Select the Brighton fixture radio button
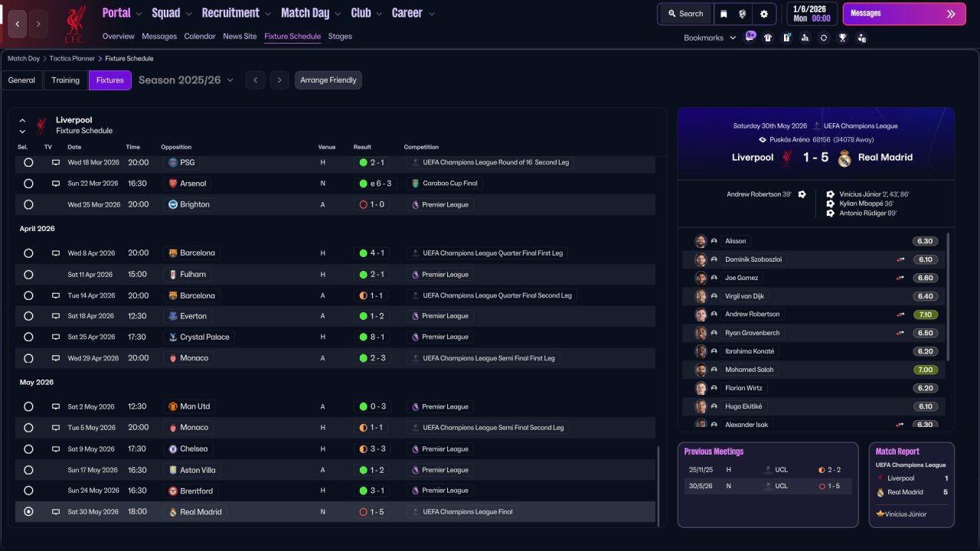This screenshot has width=980, height=551. click(28, 204)
